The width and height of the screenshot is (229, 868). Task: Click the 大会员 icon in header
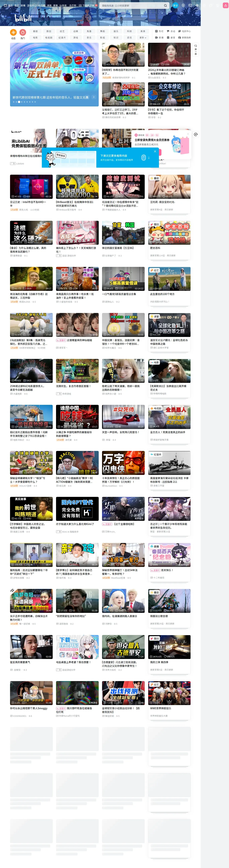[x=183, y=5]
